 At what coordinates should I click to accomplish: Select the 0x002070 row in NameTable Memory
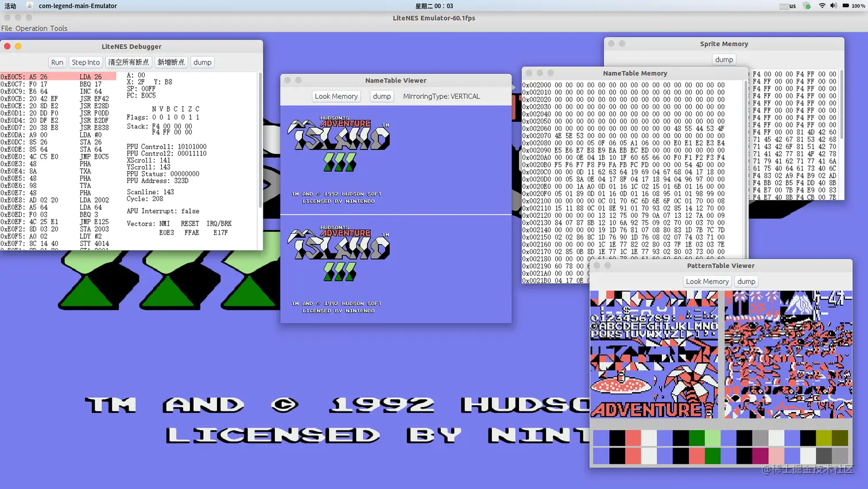(623, 136)
